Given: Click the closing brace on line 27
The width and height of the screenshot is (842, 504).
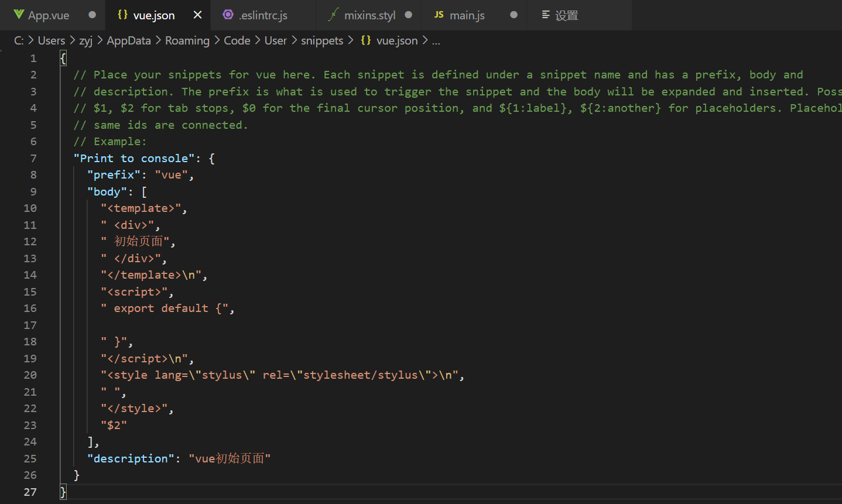Looking at the screenshot, I should pyautogui.click(x=63, y=492).
